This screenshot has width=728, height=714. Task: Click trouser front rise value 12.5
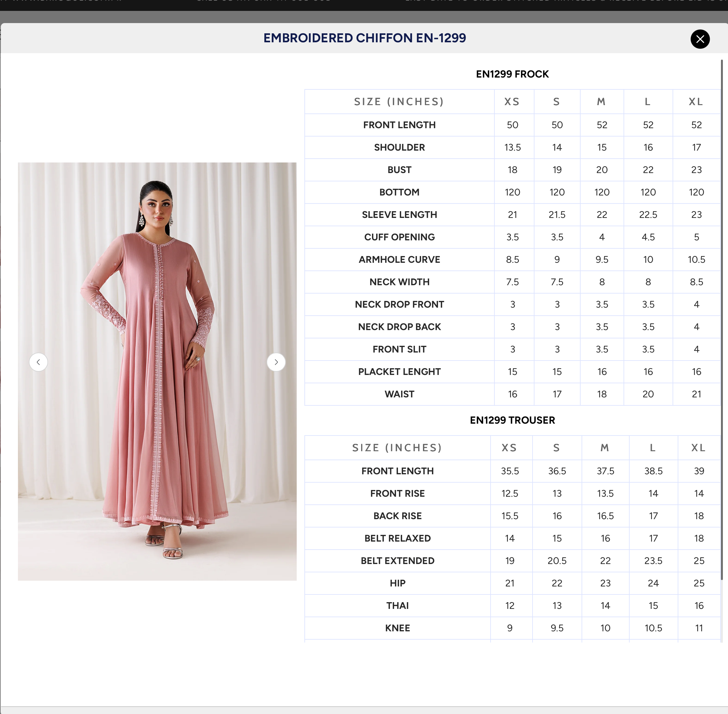[510, 494]
